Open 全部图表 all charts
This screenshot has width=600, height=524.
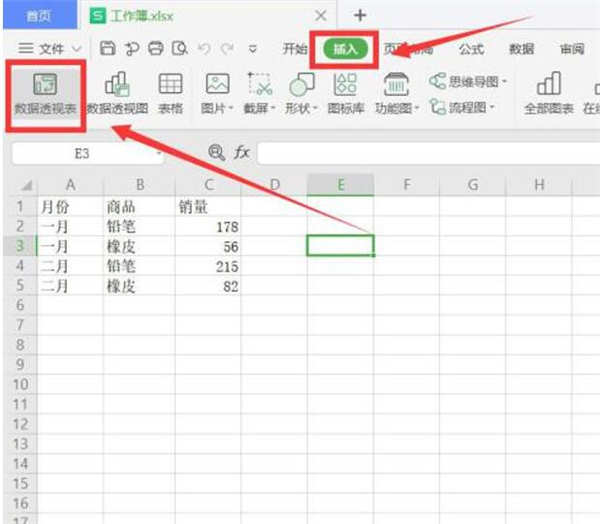[549, 94]
